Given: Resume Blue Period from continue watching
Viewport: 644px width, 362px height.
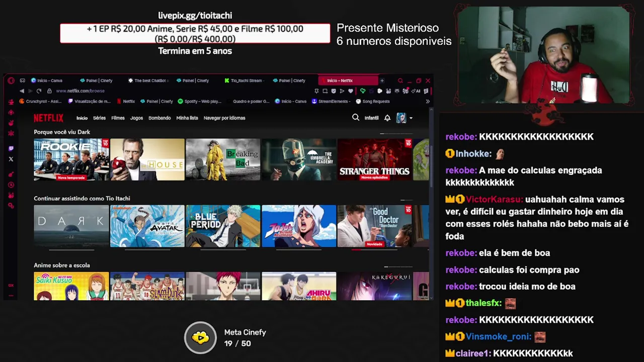Looking at the screenshot, I should [x=223, y=226].
